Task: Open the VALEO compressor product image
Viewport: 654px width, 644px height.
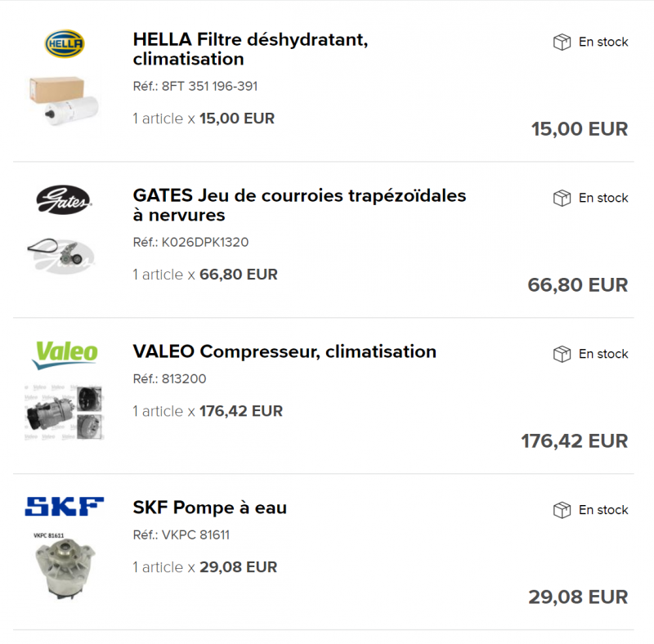Action: 65,413
